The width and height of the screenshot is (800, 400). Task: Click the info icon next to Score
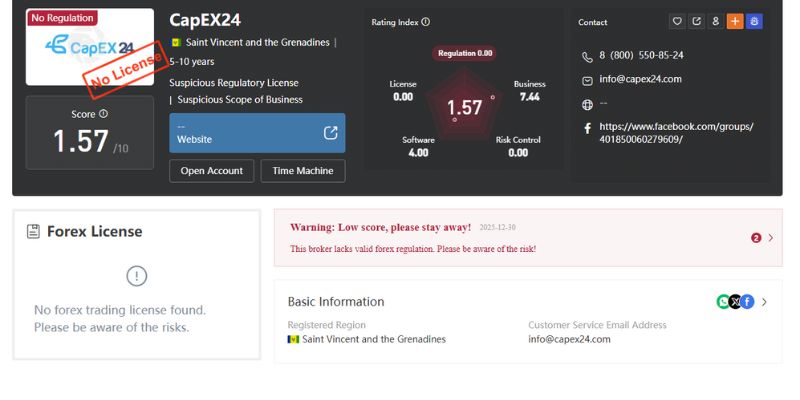[104, 114]
